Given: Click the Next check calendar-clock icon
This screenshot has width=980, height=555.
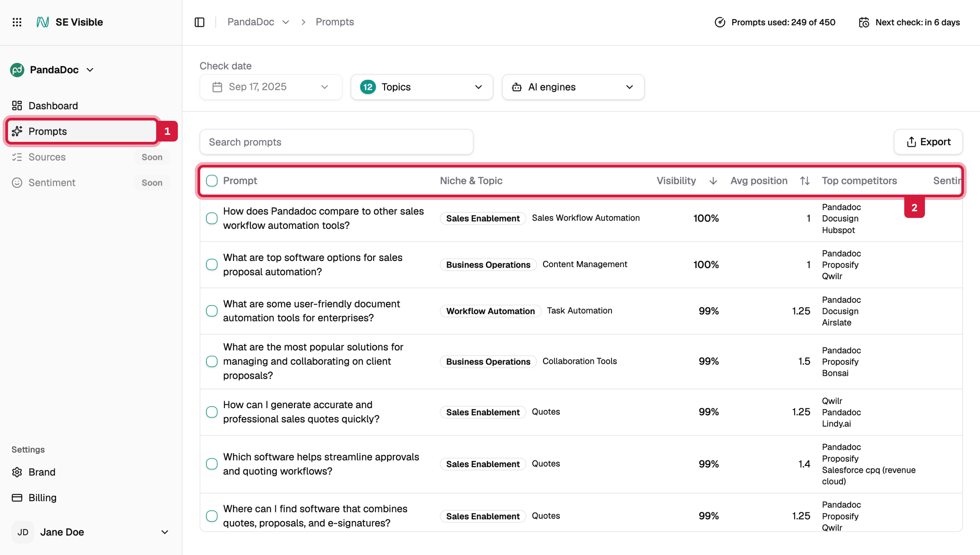Looking at the screenshot, I should tap(864, 22).
